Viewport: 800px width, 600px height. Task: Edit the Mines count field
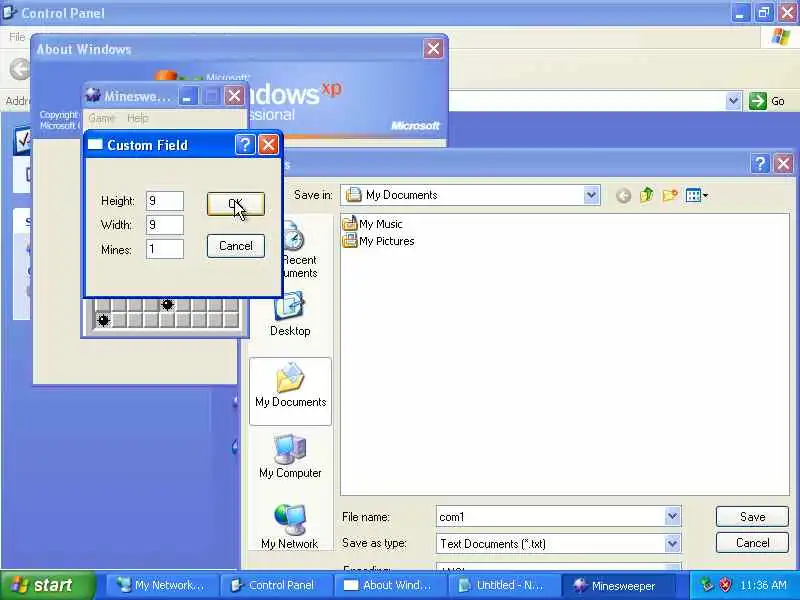click(x=165, y=249)
